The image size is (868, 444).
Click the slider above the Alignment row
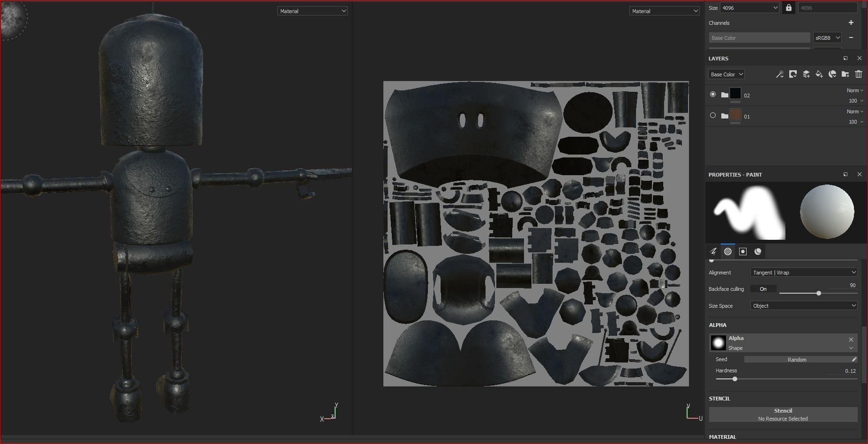pyautogui.click(x=783, y=260)
